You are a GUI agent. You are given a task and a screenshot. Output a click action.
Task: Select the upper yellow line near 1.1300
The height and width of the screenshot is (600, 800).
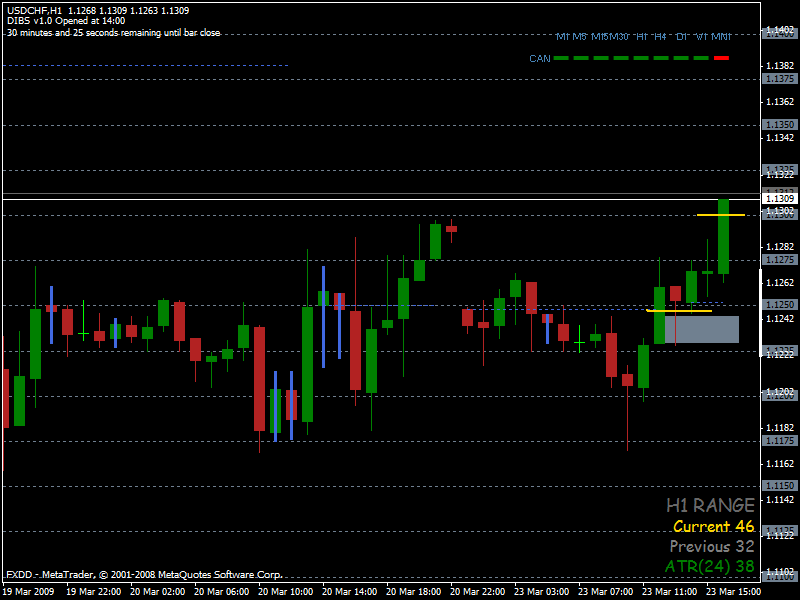[721, 215]
